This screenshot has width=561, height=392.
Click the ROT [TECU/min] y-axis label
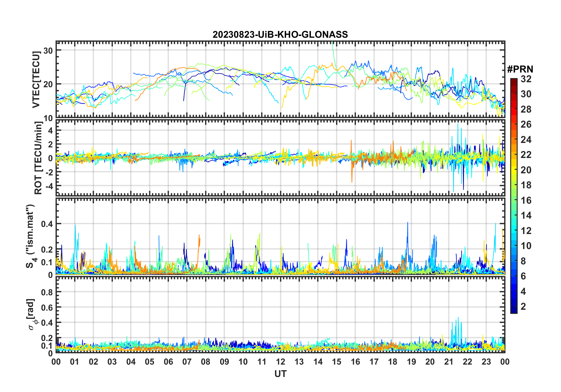(x=38, y=158)
